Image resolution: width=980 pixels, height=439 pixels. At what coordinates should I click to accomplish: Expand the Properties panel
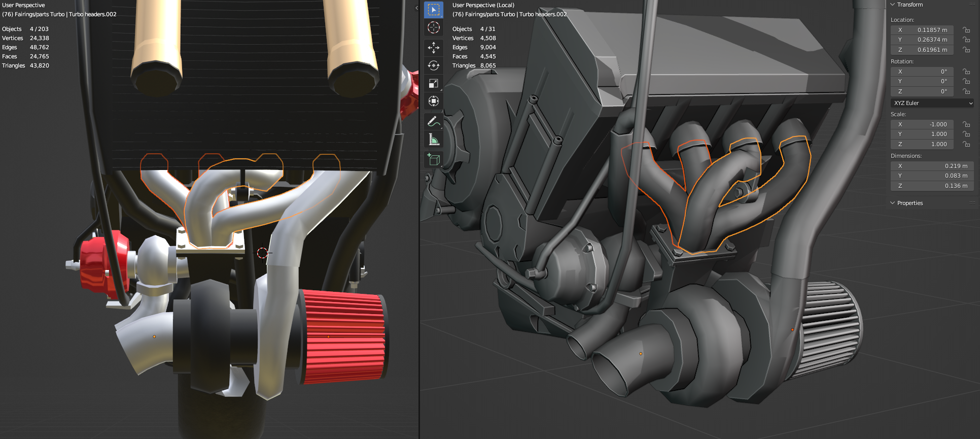point(893,203)
